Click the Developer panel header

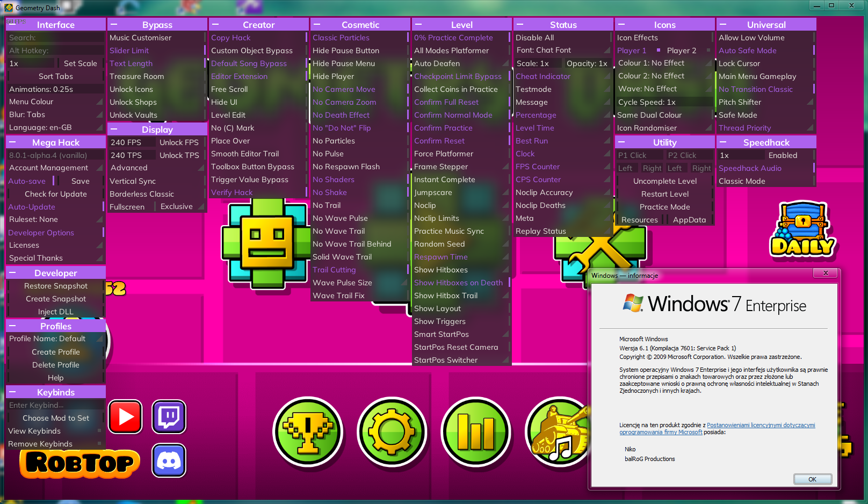click(x=55, y=272)
